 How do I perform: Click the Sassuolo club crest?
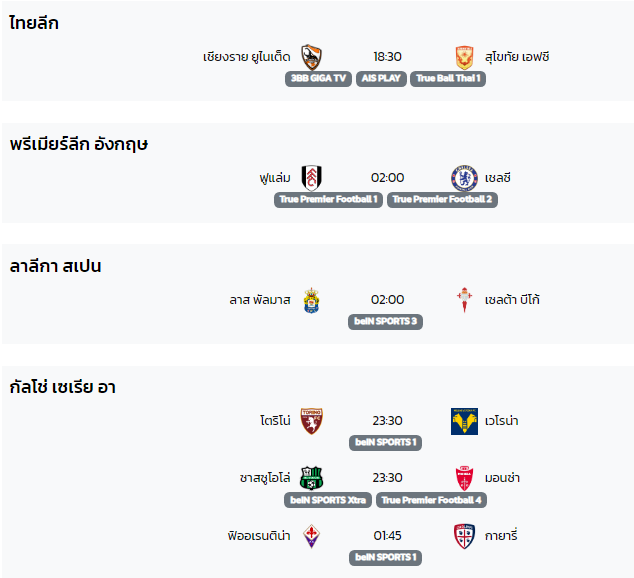311,478
